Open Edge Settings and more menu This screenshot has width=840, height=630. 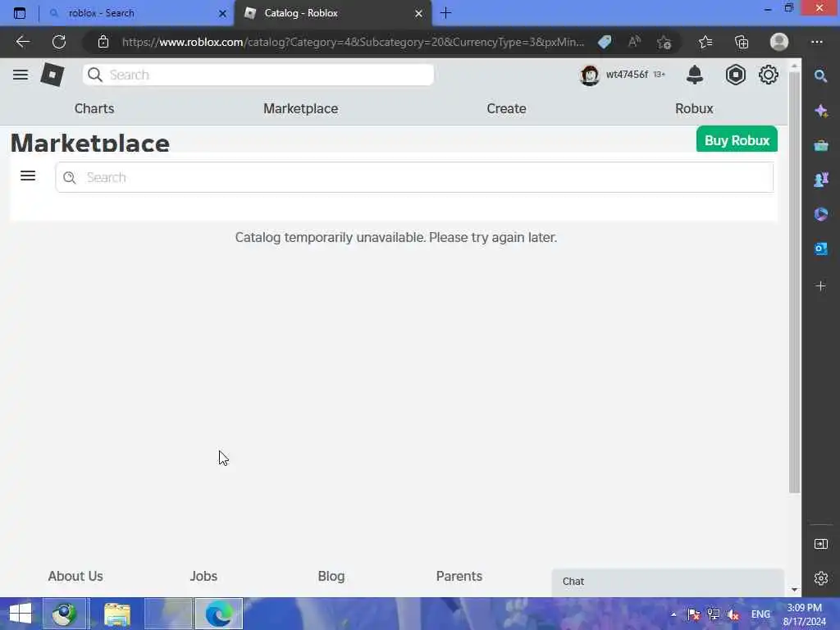(816, 42)
